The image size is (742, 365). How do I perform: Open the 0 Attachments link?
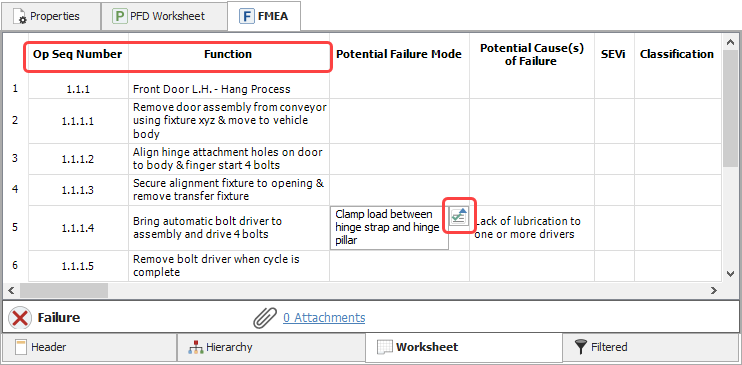click(x=324, y=317)
